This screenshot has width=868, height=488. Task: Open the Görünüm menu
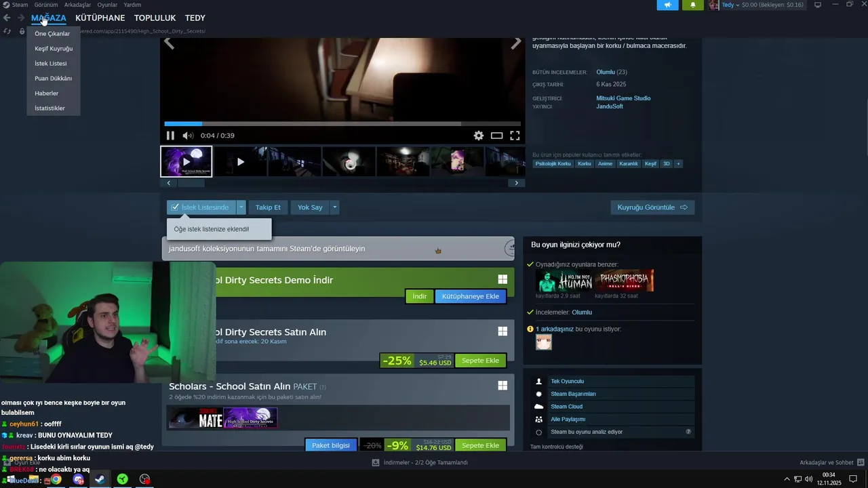(46, 5)
